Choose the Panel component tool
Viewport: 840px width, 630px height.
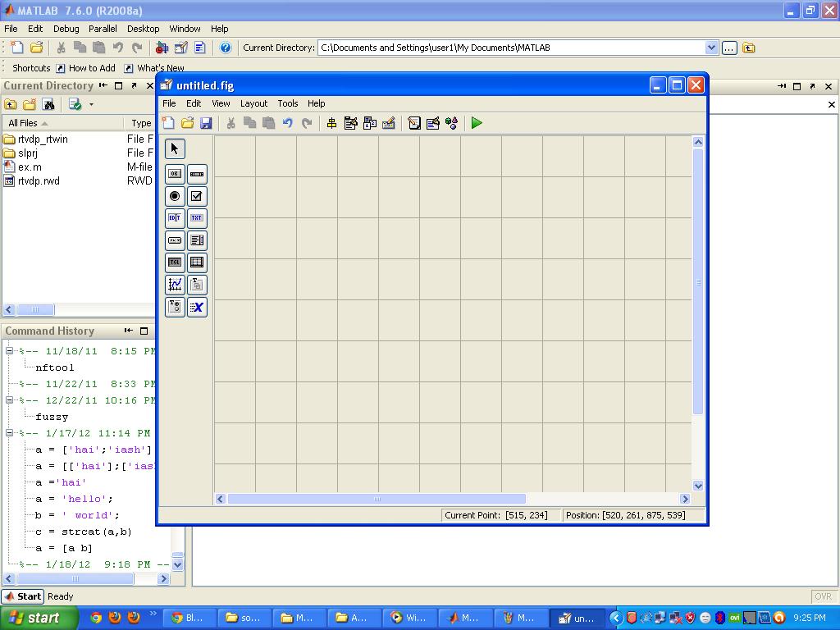(197, 285)
